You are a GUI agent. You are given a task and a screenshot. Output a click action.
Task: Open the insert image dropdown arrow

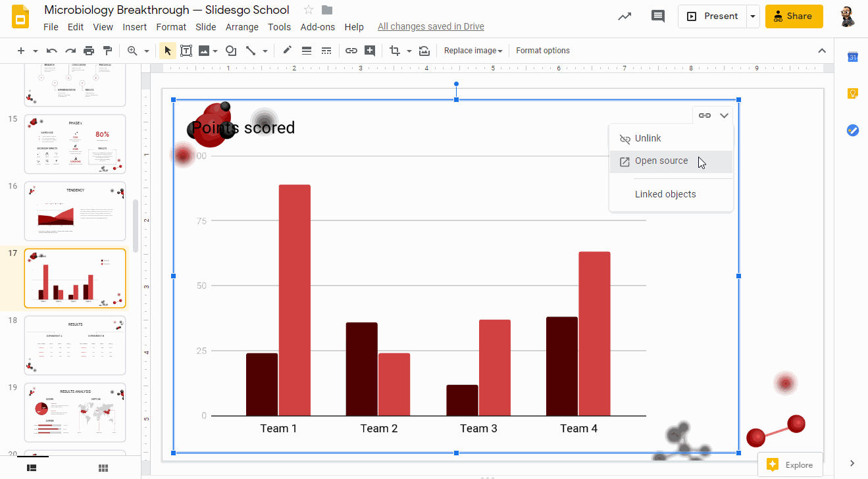[215, 51]
